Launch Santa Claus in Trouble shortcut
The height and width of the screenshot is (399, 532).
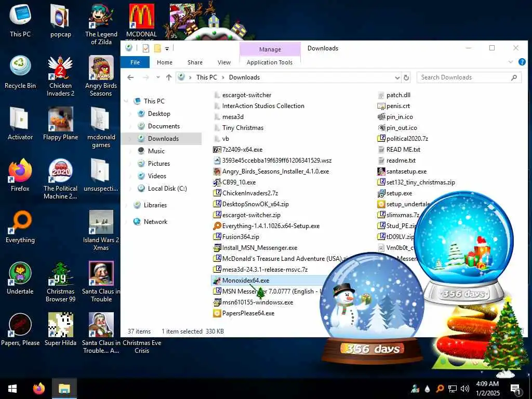point(101,282)
